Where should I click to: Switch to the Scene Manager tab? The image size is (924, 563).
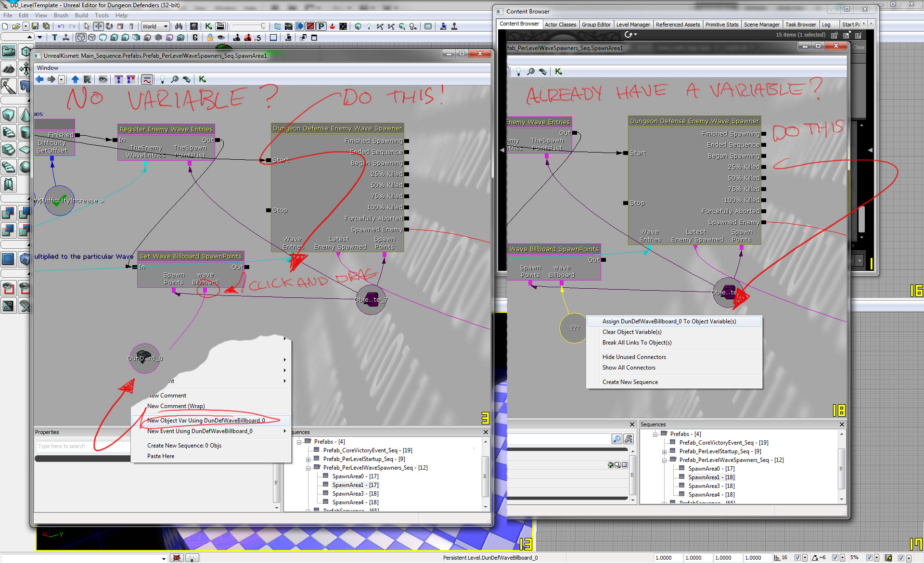coord(761,25)
